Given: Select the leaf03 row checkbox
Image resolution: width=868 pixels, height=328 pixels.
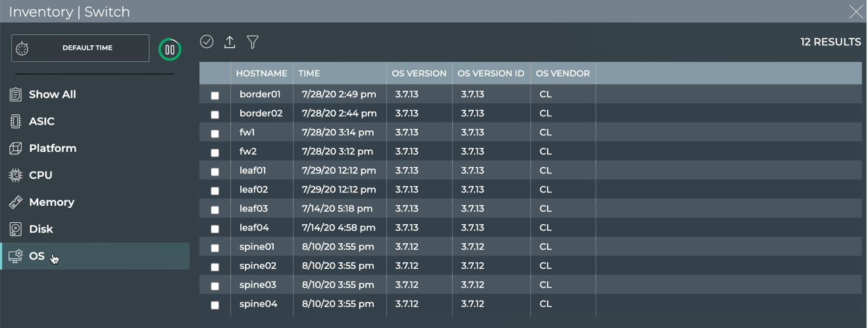Looking at the screenshot, I should click(215, 210).
